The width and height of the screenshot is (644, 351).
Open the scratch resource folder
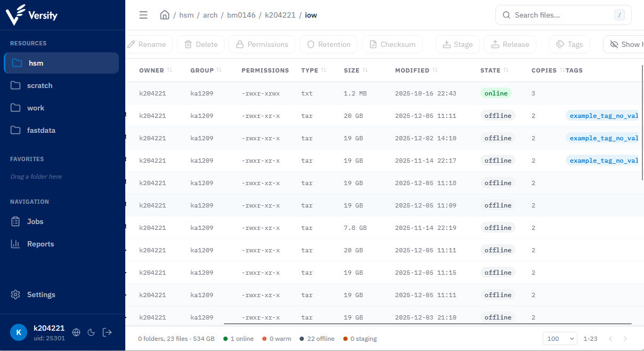tap(61, 85)
